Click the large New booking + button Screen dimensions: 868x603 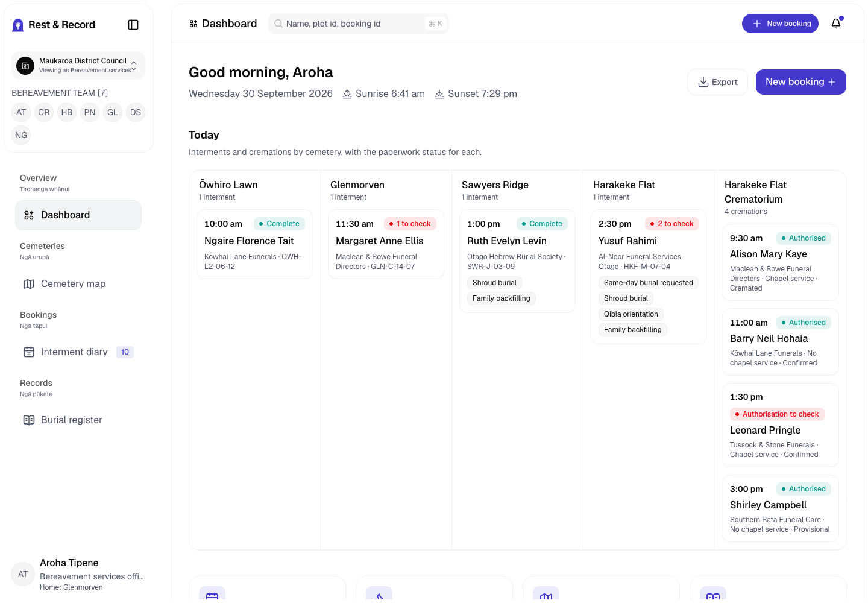(x=801, y=82)
